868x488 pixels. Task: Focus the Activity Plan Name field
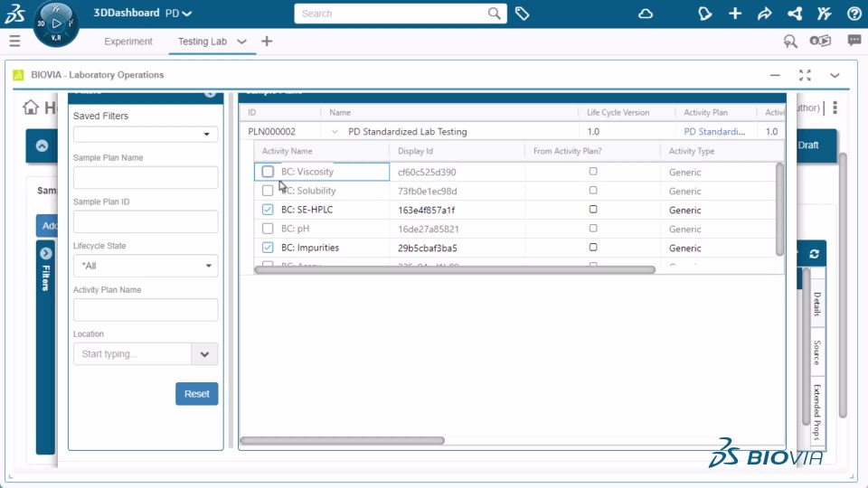point(146,310)
